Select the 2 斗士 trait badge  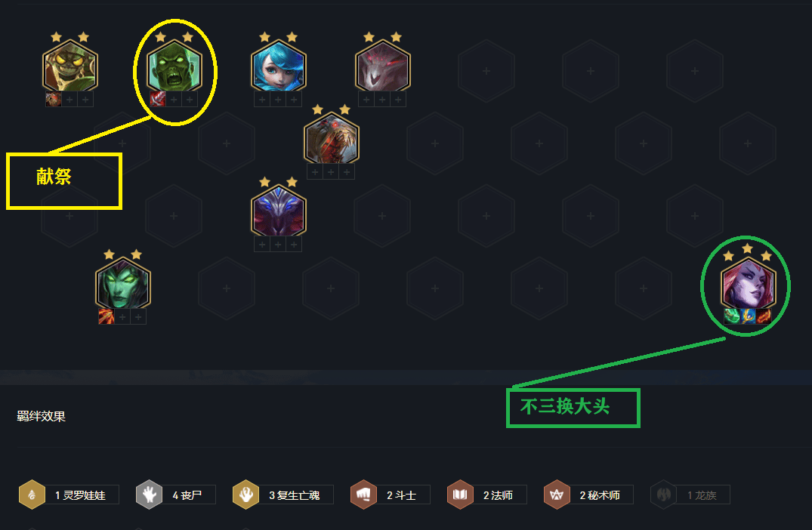click(390, 495)
